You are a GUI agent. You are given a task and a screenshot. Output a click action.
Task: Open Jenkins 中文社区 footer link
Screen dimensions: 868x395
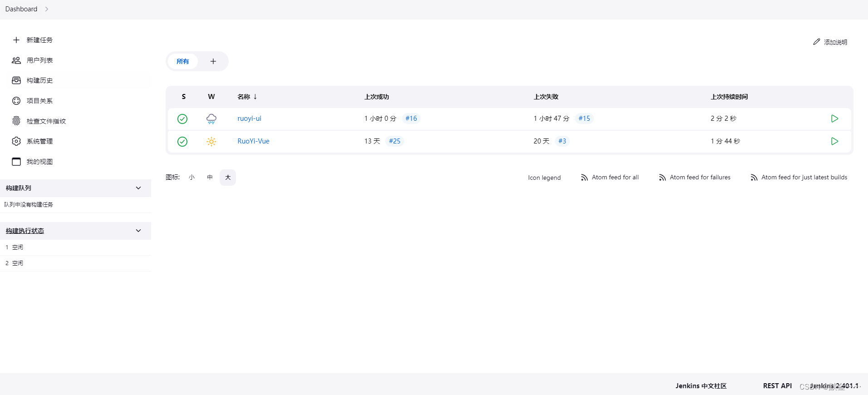pyautogui.click(x=701, y=386)
